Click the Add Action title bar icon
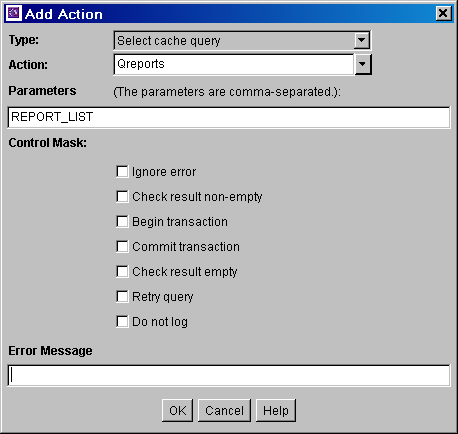Screen dimensions: 458x434 [x=14, y=13]
